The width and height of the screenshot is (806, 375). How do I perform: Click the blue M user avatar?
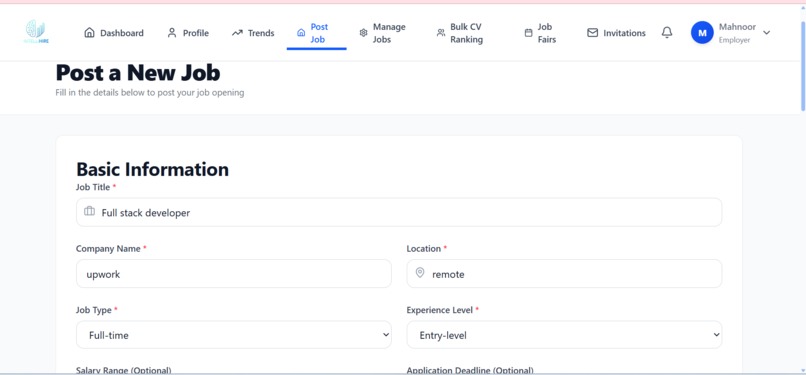[702, 33]
